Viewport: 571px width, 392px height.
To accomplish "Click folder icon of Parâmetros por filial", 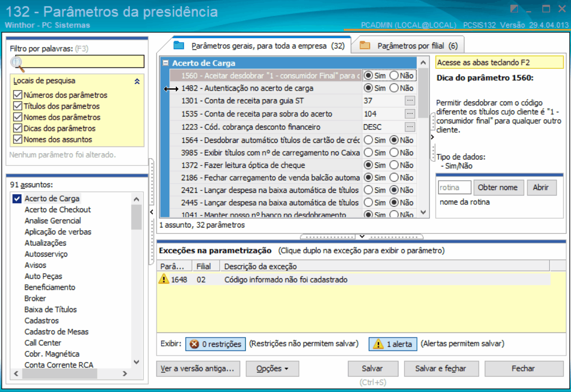I will [365, 46].
